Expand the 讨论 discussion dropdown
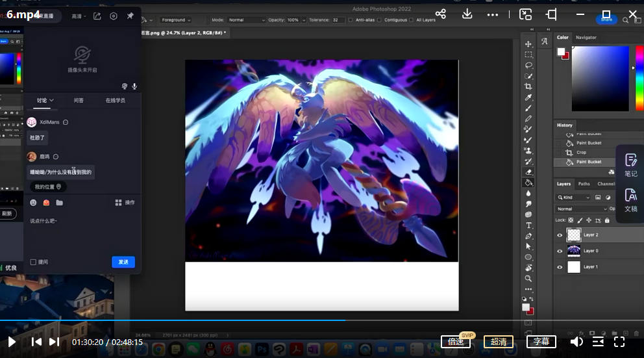The height and width of the screenshot is (358, 644). pos(45,100)
